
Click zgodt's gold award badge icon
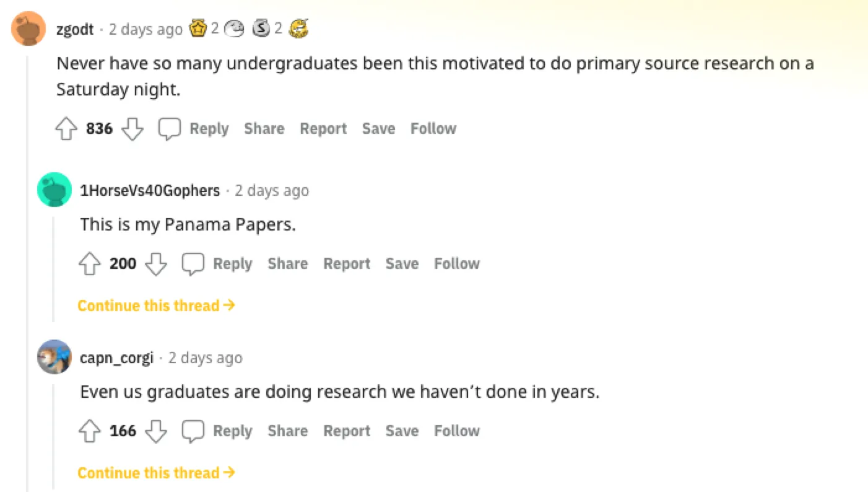(197, 29)
